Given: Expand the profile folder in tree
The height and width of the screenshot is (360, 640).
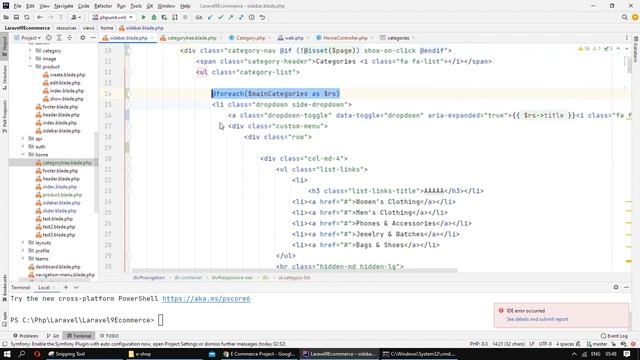Looking at the screenshot, I should 23,251.
